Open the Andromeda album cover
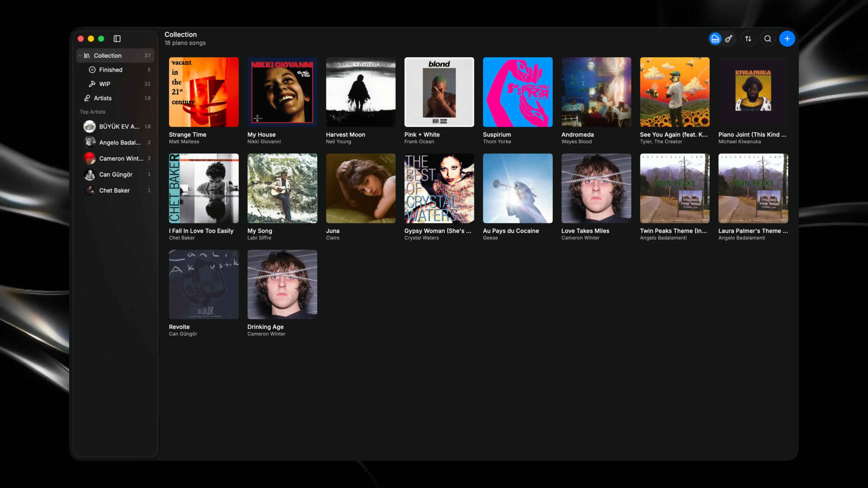The image size is (868, 488). pos(596,92)
